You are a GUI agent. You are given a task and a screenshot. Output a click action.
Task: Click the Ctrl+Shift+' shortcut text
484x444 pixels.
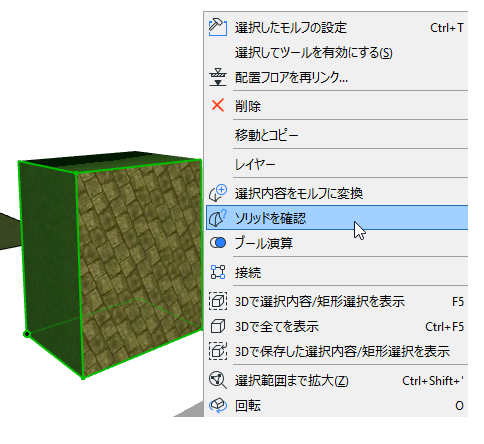click(x=433, y=381)
